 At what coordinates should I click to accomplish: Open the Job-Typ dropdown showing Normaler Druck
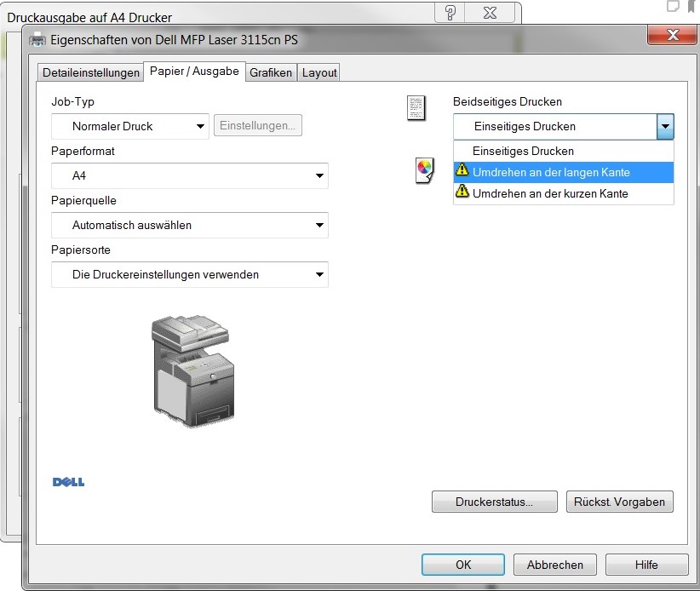130,126
